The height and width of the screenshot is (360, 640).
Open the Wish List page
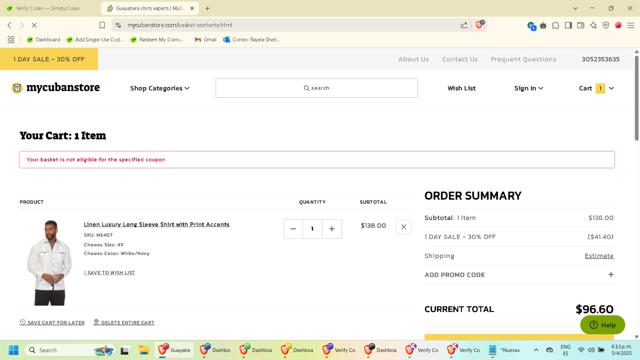click(462, 88)
